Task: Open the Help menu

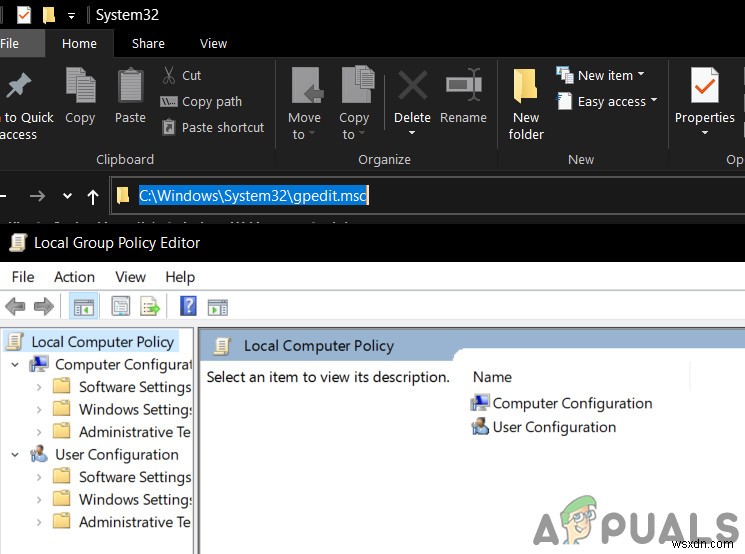Action: point(180,277)
